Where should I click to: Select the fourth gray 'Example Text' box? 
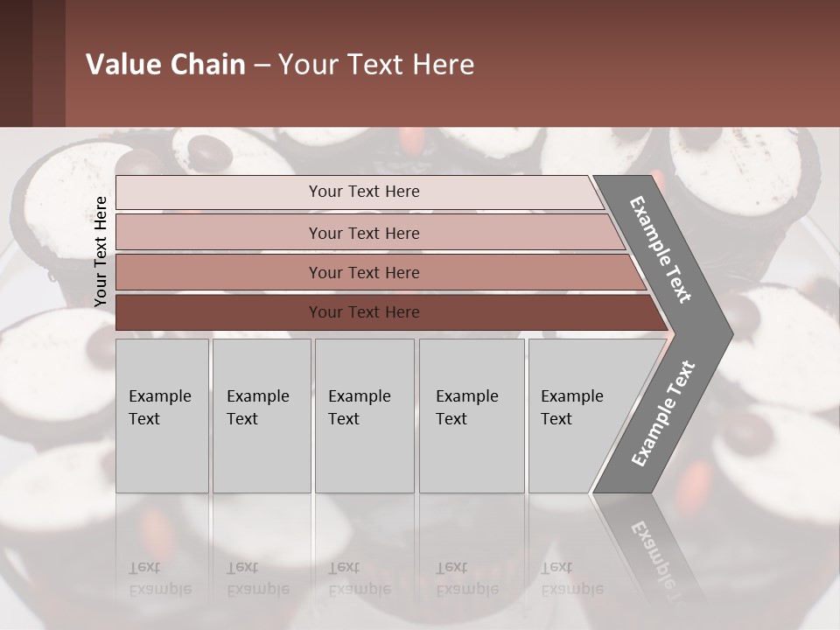click(472, 416)
